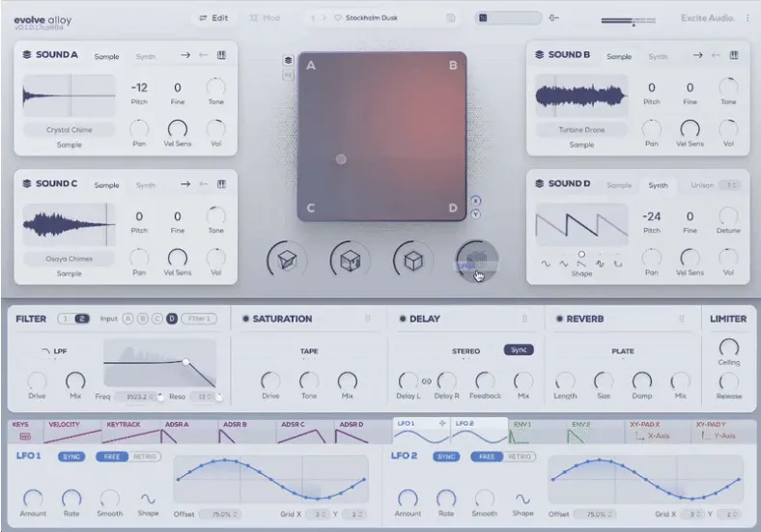Go to next preset arrow
Viewport: 761px width, 532px height.
point(324,18)
